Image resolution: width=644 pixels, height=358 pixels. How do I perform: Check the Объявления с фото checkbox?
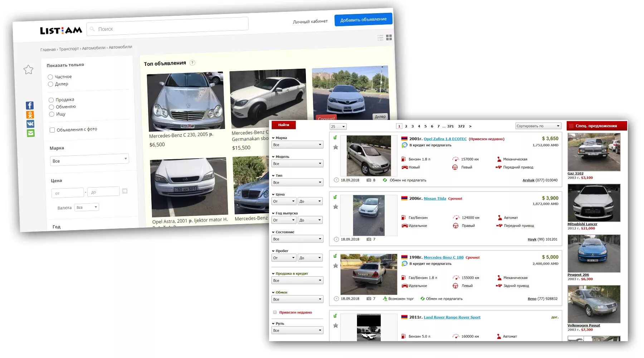tap(52, 130)
